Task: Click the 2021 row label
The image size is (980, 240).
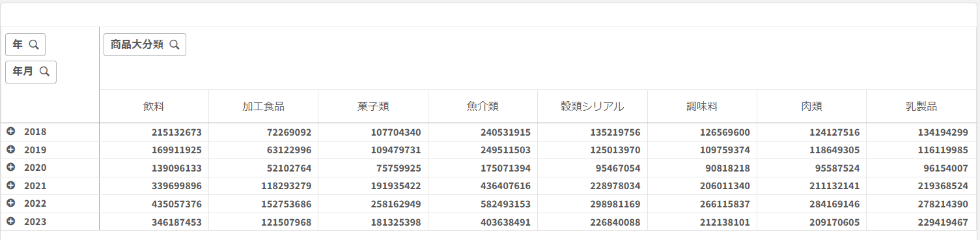Action: (x=35, y=186)
